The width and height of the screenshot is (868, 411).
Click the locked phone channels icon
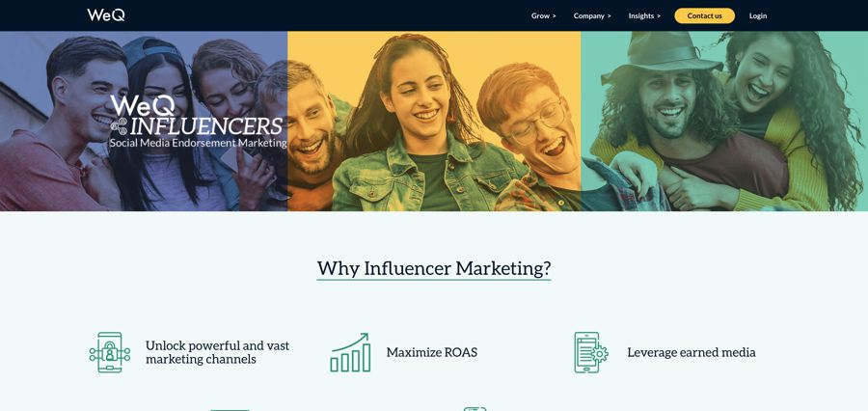point(110,352)
